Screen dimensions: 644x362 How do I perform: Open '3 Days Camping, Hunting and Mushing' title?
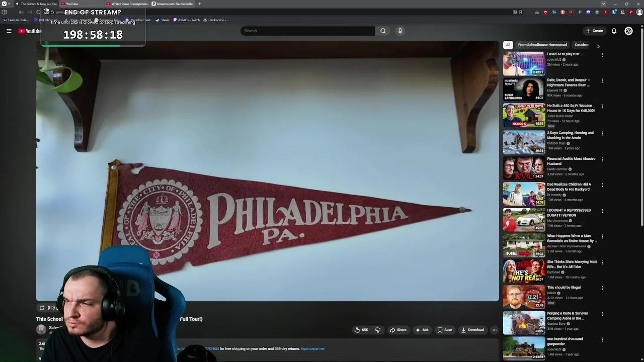571,135
